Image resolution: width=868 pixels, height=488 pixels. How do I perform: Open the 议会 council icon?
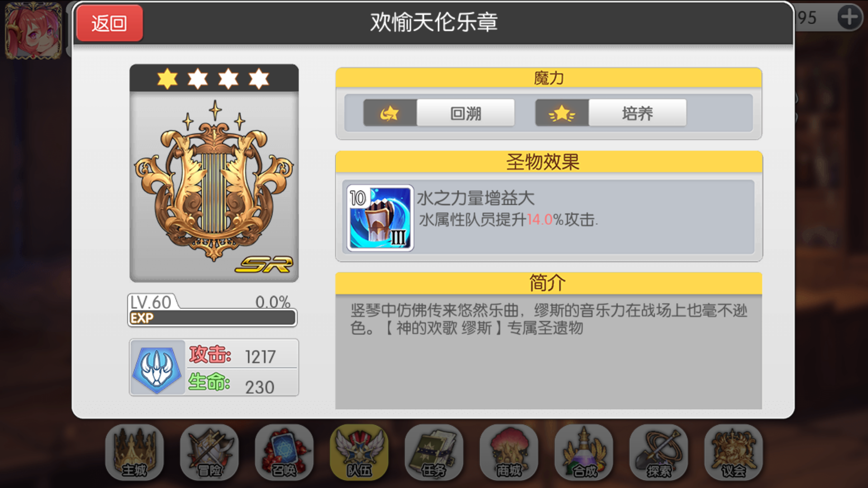click(x=733, y=452)
